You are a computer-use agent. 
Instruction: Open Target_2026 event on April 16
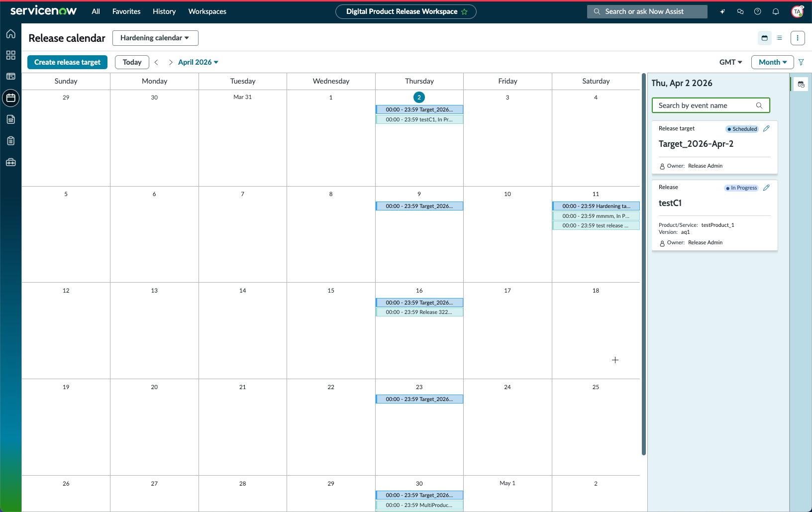(419, 303)
